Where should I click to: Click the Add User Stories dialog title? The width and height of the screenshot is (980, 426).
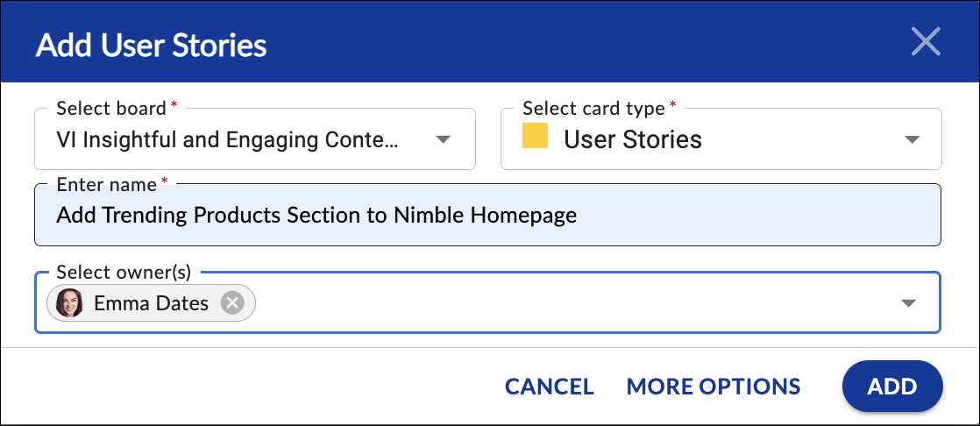(152, 46)
